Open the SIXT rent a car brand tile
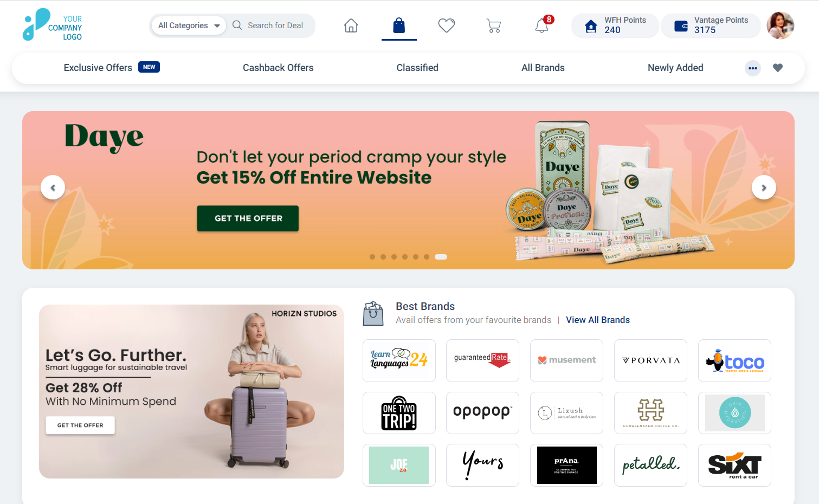Image resolution: width=819 pixels, height=504 pixels. coord(734,465)
